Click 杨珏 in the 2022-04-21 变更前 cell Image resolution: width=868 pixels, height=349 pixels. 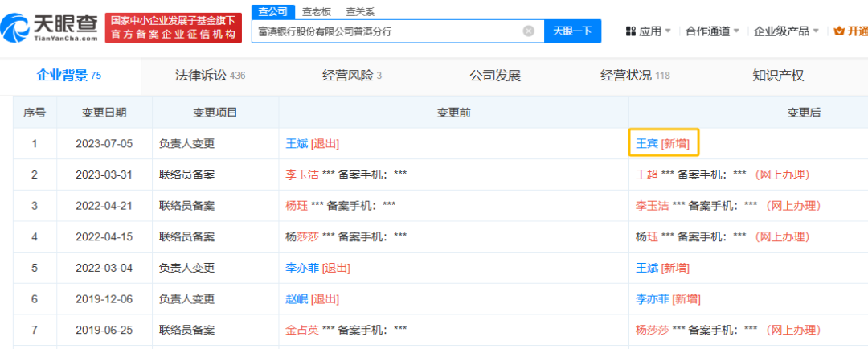(x=296, y=206)
